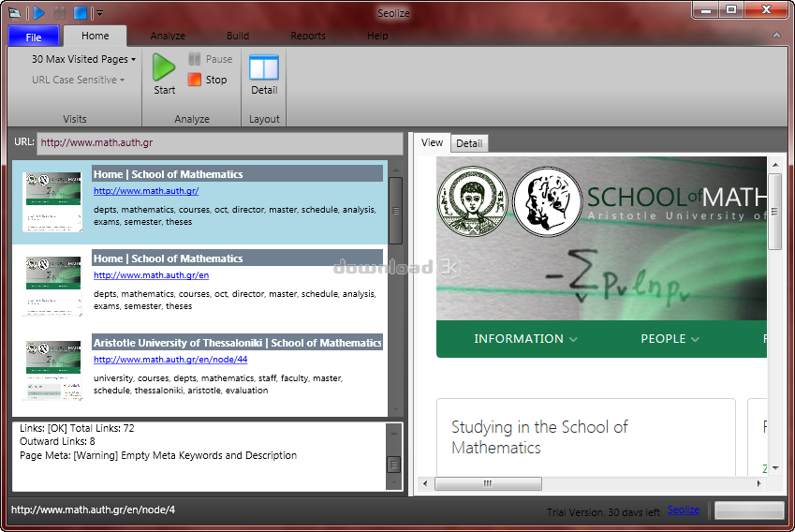Open the http://www.math.auth.gr/en link
Image resolution: width=795 pixels, height=532 pixels.
tap(151, 275)
